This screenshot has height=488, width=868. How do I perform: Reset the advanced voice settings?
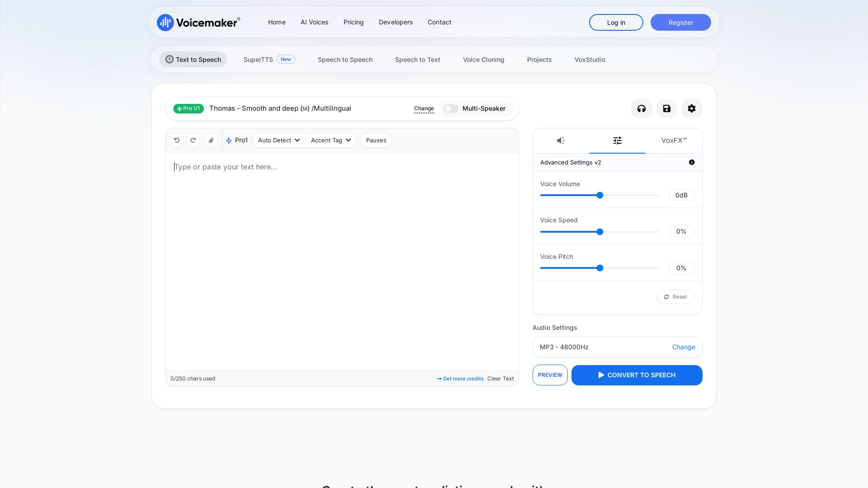(675, 297)
